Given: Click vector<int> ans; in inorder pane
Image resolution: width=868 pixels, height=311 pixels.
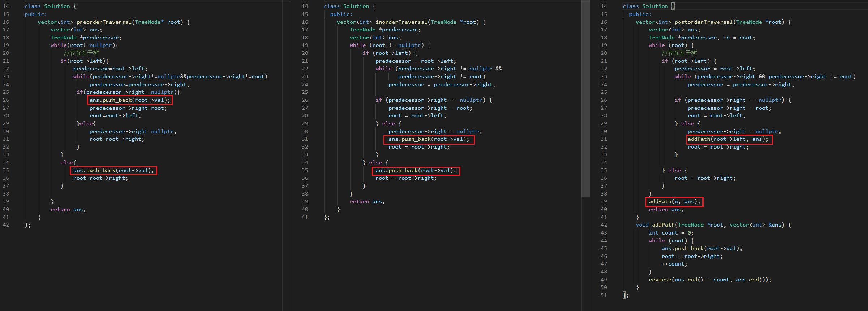Looking at the screenshot, I should pyautogui.click(x=375, y=38).
